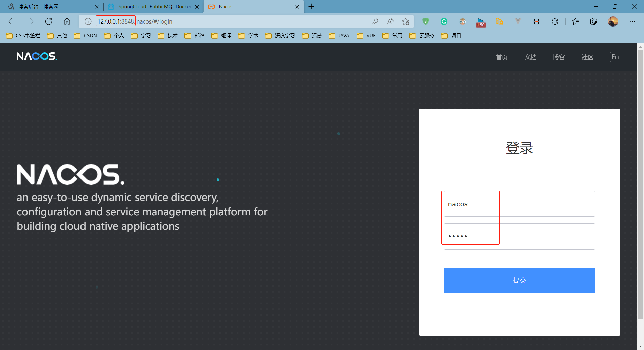644x350 pixels.
Task: Focus the password field
Action: pos(519,236)
